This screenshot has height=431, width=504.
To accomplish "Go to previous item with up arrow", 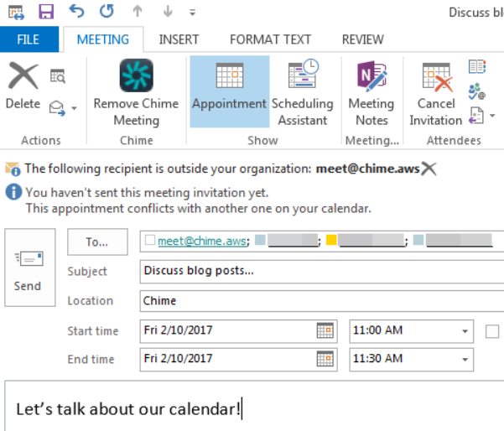I will tap(138, 12).
